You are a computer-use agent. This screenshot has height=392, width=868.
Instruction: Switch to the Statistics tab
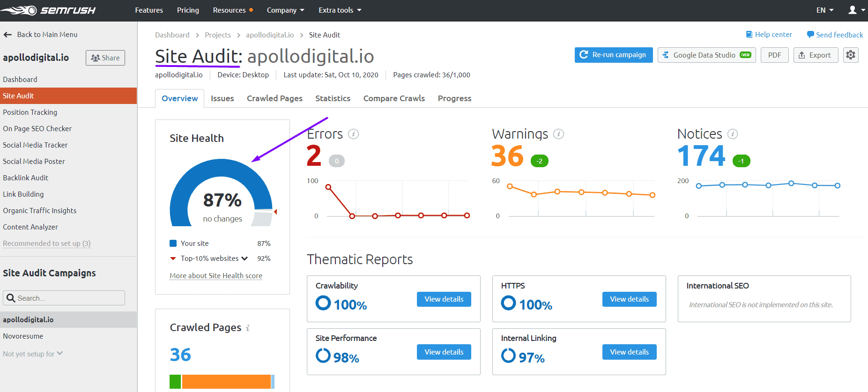coord(333,98)
